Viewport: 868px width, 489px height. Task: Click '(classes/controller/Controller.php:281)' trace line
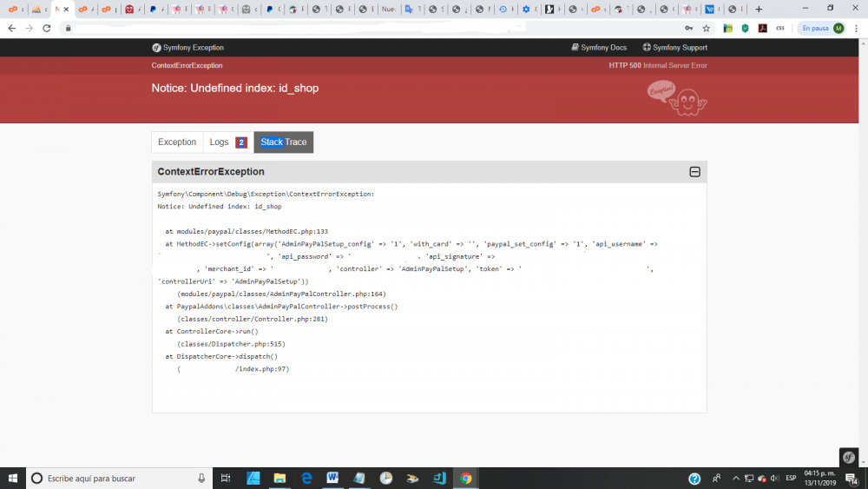point(253,319)
